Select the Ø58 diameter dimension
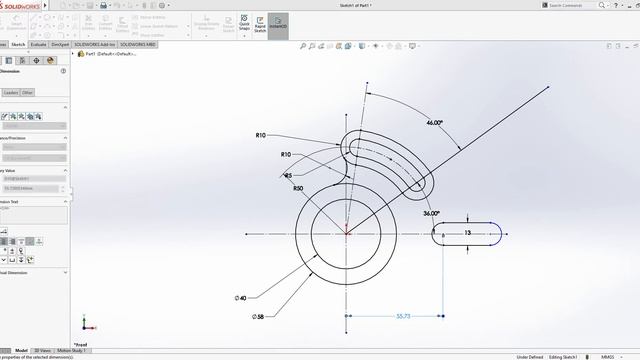Viewport: 640px width, 360px height. pyautogui.click(x=258, y=316)
